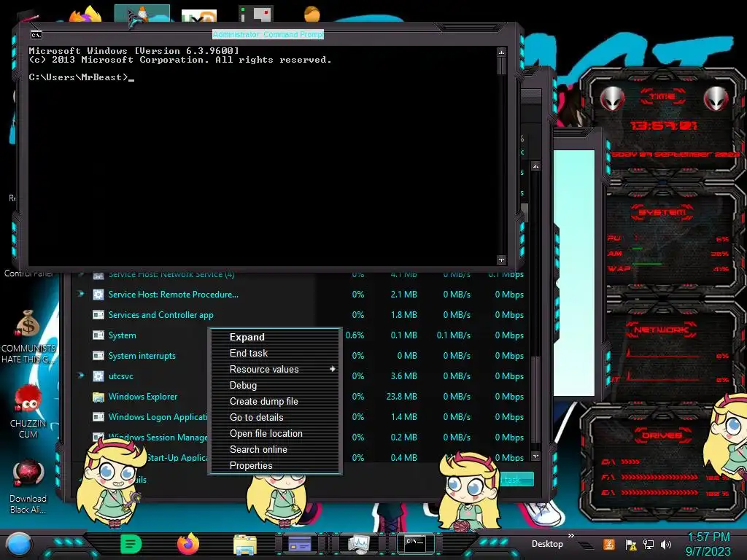This screenshot has width=747, height=560.
Task: Select Windows Session Manager row
Action: click(158, 437)
